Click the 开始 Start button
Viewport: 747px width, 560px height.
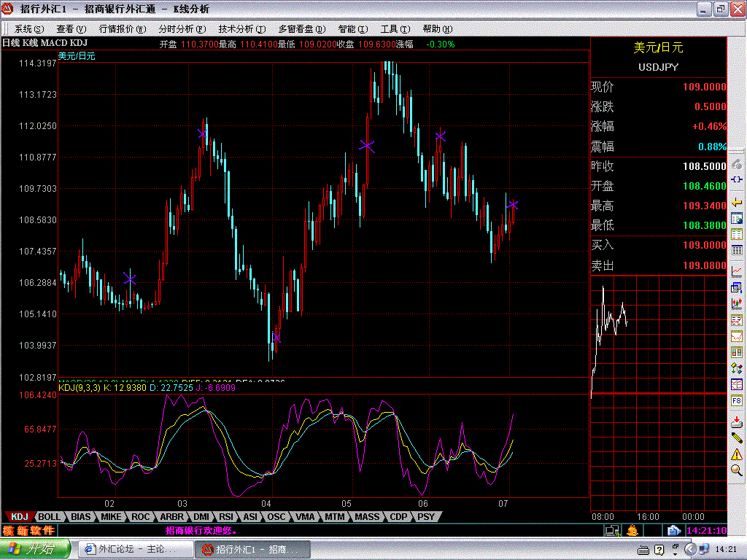(x=35, y=549)
